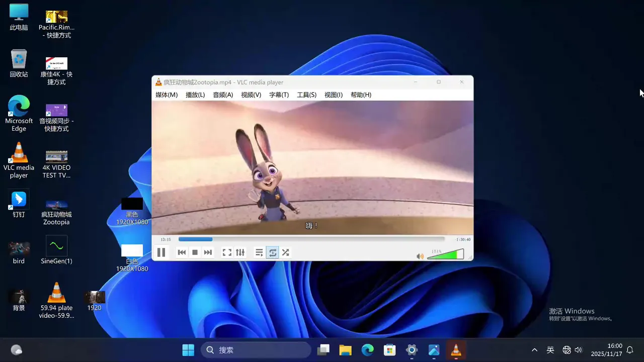The height and width of the screenshot is (362, 644).
Task: Toggle fullscreen video in VLC
Action: (x=227, y=252)
